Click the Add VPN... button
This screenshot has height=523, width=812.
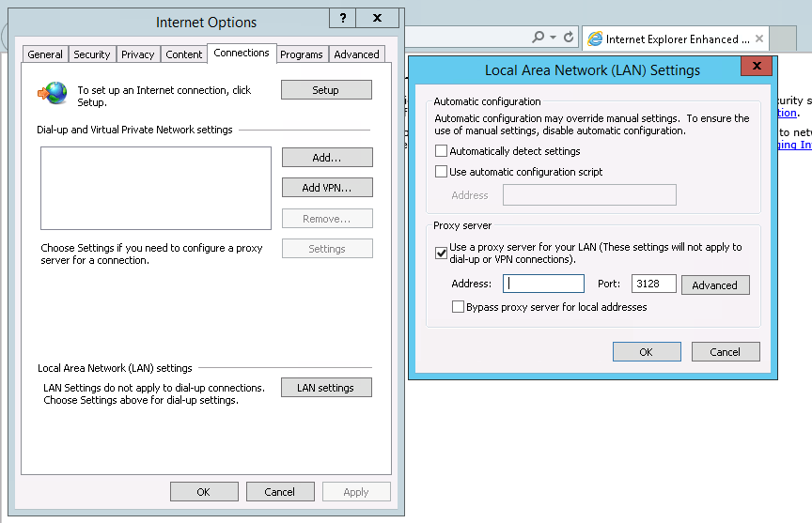pyautogui.click(x=327, y=188)
